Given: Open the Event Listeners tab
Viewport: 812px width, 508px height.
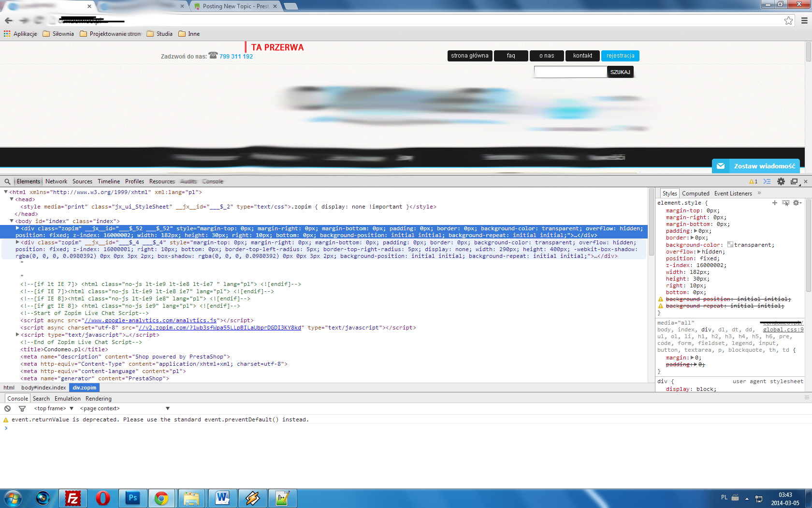Looking at the screenshot, I should coord(733,194).
